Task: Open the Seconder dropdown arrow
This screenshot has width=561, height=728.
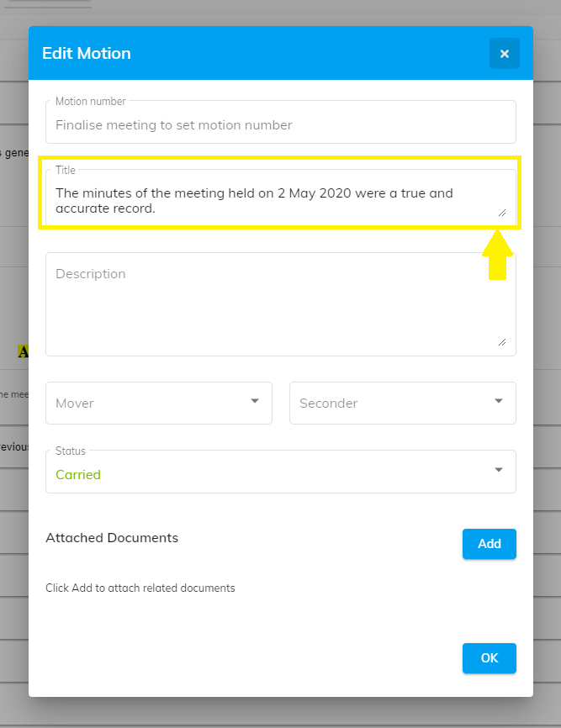Action: (x=499, y=402)
